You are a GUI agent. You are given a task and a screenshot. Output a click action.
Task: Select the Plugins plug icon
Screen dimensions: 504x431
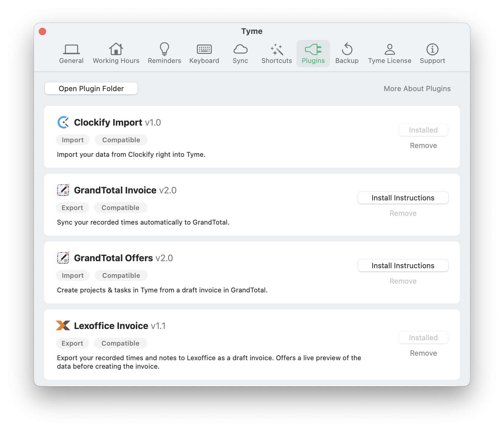(313, 49)
